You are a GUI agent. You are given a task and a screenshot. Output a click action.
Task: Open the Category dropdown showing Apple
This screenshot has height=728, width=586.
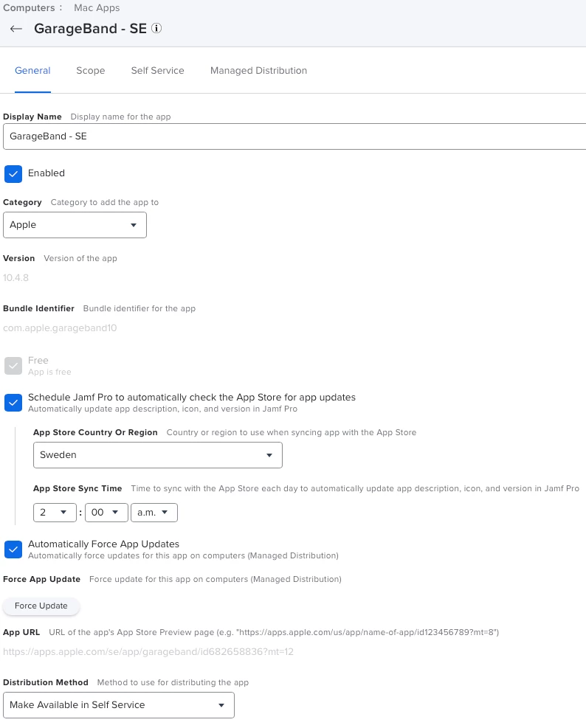pos(75,225)
